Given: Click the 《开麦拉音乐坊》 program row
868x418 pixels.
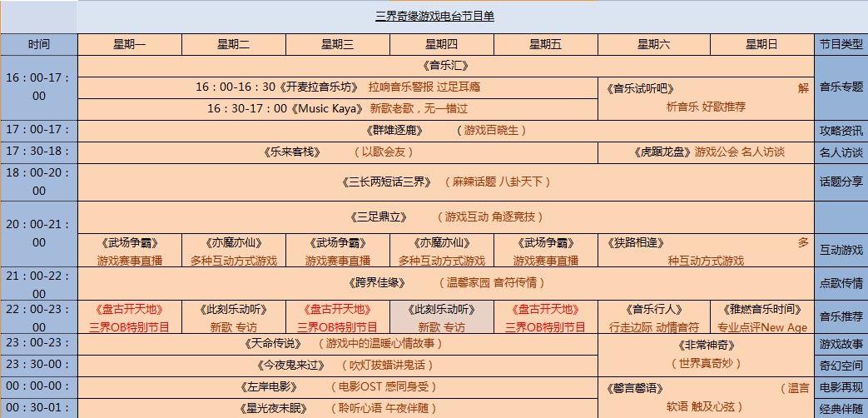Looking at the screenshot, I should 337,87.
